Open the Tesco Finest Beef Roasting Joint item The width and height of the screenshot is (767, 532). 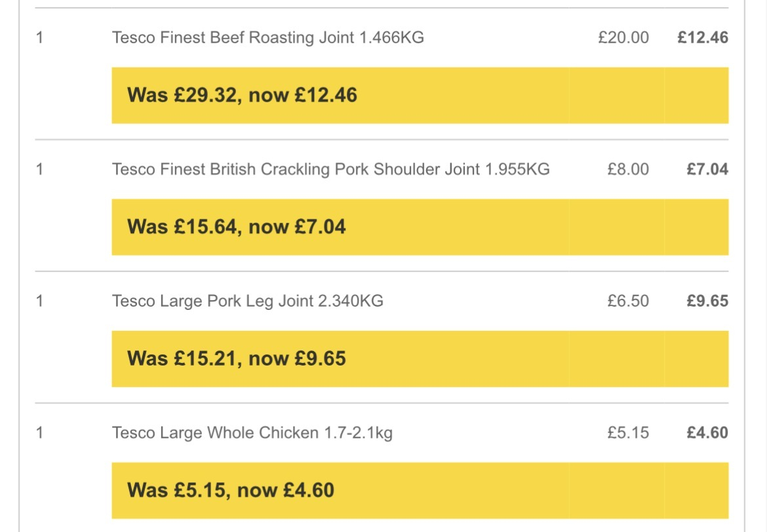(267, 37)
